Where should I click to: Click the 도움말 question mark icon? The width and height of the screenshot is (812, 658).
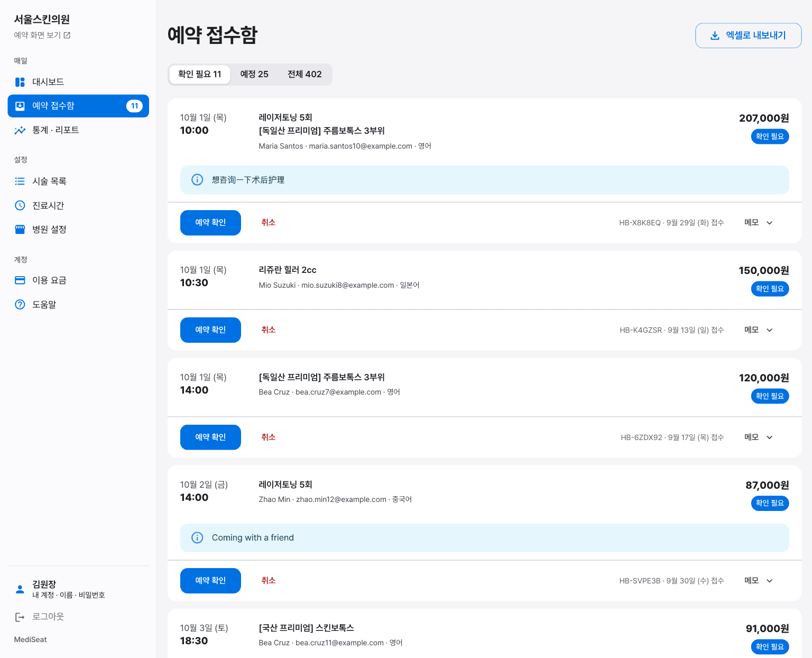click(20, 305)
